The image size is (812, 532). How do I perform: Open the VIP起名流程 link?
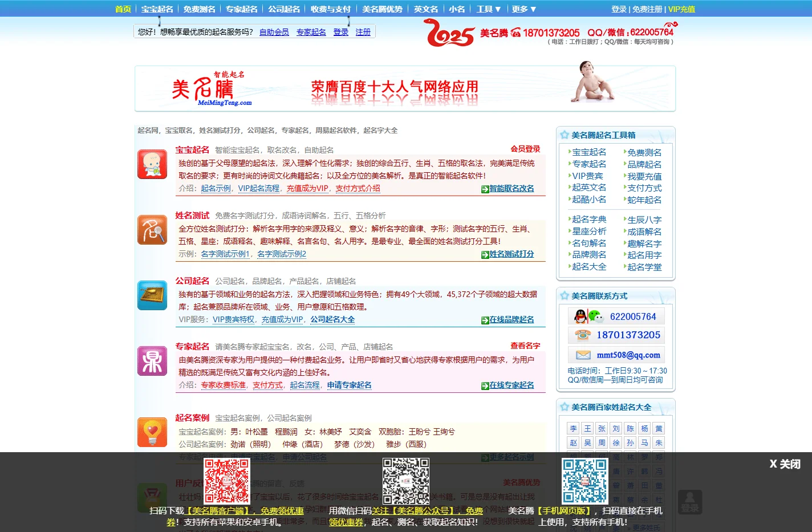pyautogui.click(x=259, y=188)
